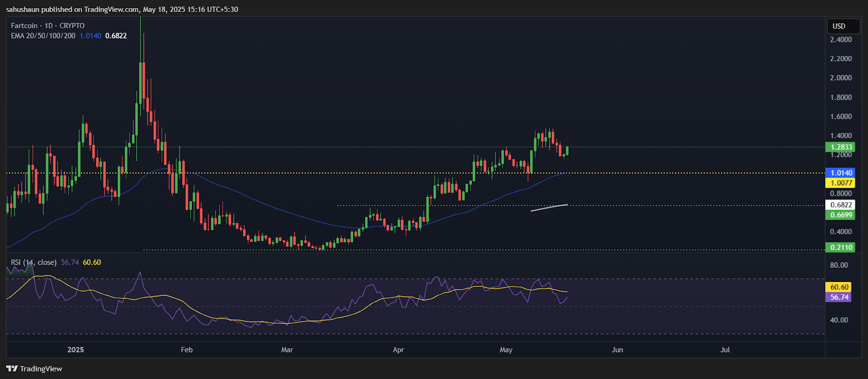Click the blue 1.0140 EMA price label
Image resolution: width=868 pixels, height=379 pixels.
(x=840, y=173)
